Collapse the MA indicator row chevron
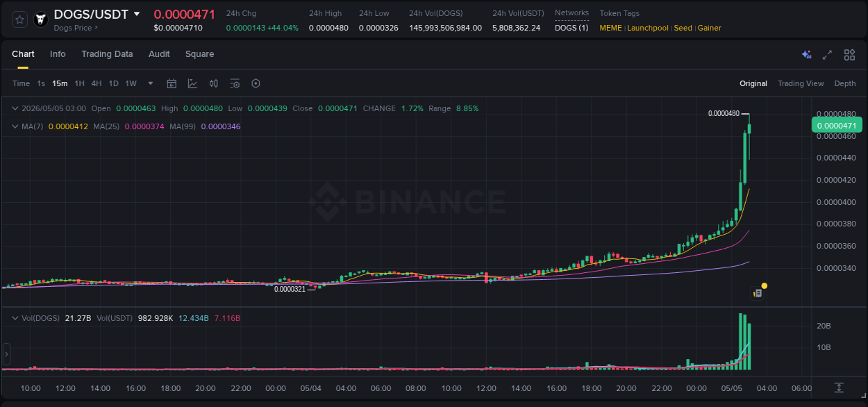868x407 pixels. click(15, 126)
